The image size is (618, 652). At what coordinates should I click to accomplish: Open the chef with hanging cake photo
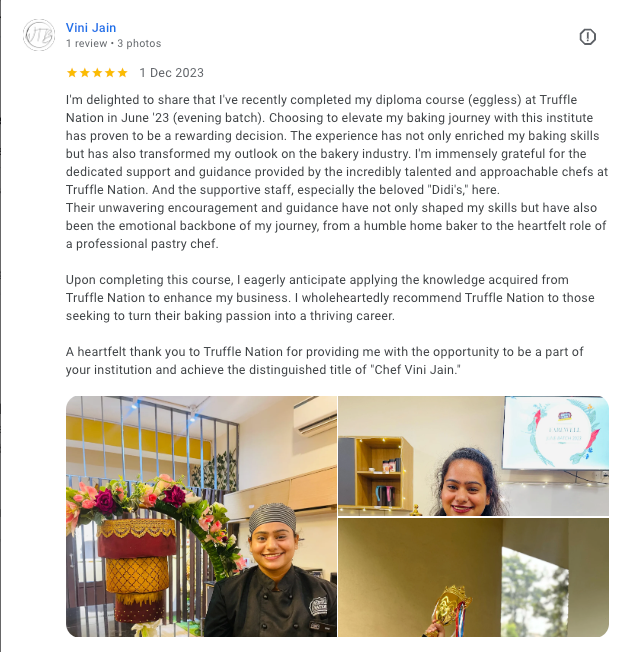(201, 516)
